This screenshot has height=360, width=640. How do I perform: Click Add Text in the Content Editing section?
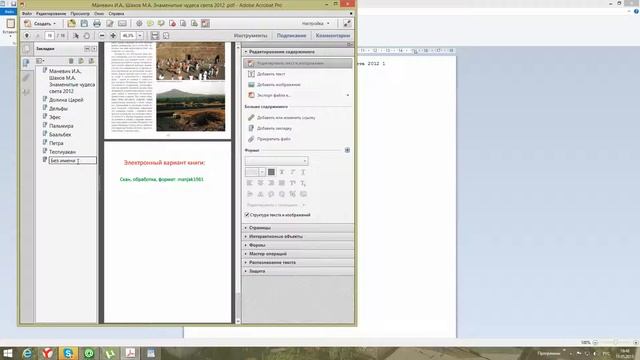coord(267,74)
